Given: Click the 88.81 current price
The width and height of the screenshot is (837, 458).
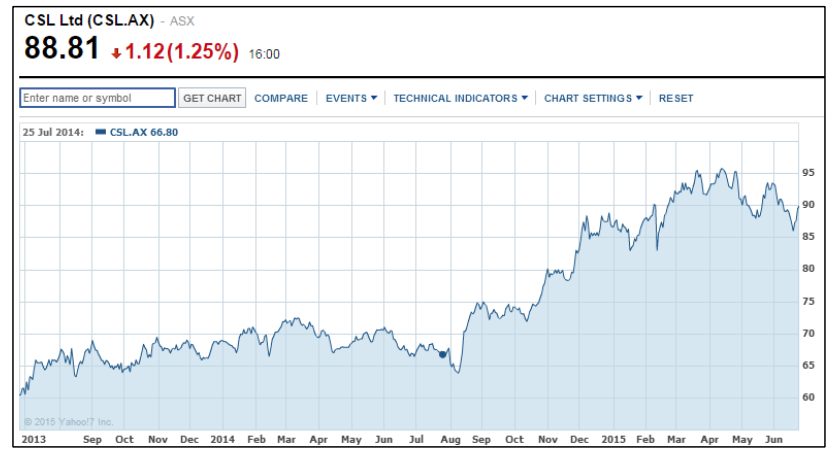Looking at the screenshot, I should [x=62, y=48].
